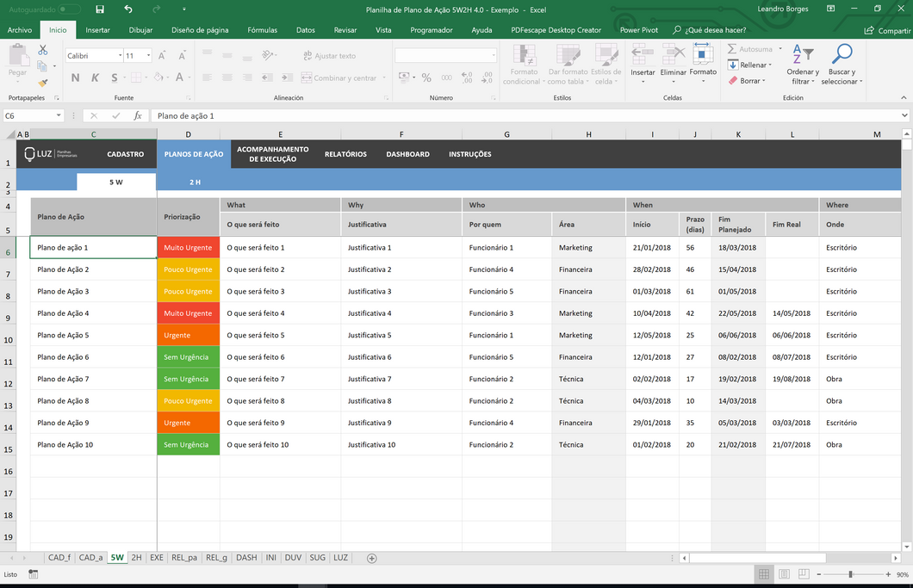Switch to the Fórmulas ribbon tab
Screen dimensions: 913x588
click(x=262, y=29)
